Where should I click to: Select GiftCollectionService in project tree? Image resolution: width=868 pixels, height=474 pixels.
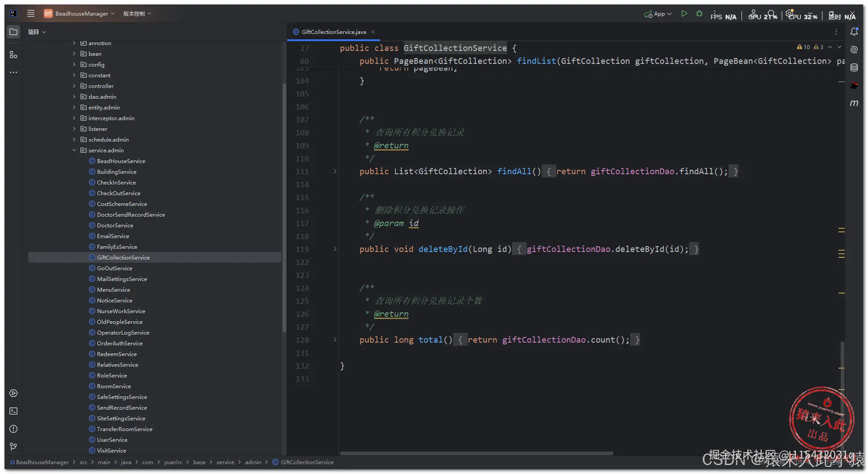pos(123,257)
